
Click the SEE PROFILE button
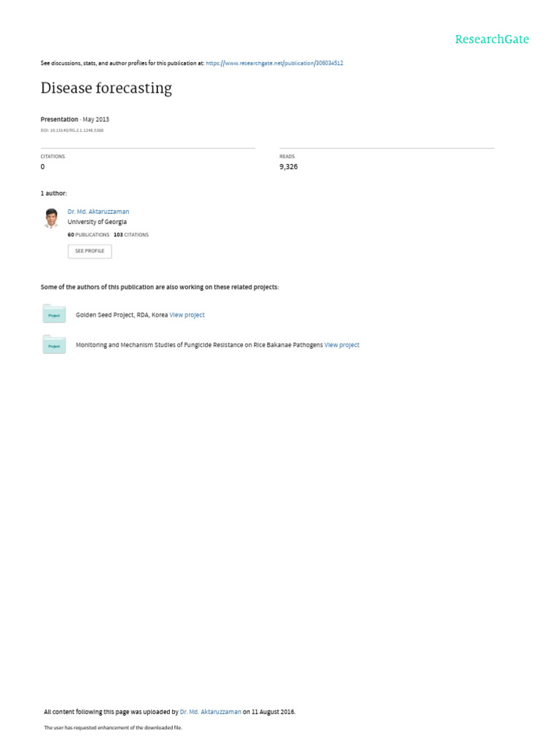[x=90, y=251]
